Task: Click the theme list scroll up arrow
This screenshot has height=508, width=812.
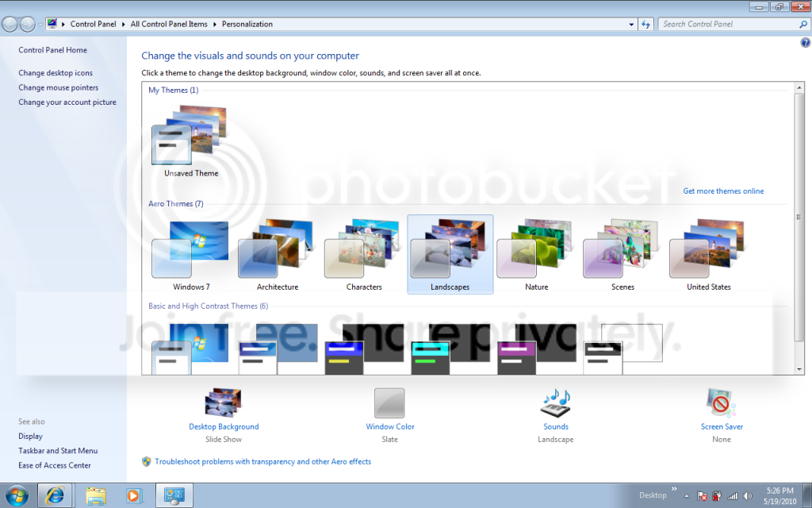Action: pyautogui.click(x=799, y=87)
